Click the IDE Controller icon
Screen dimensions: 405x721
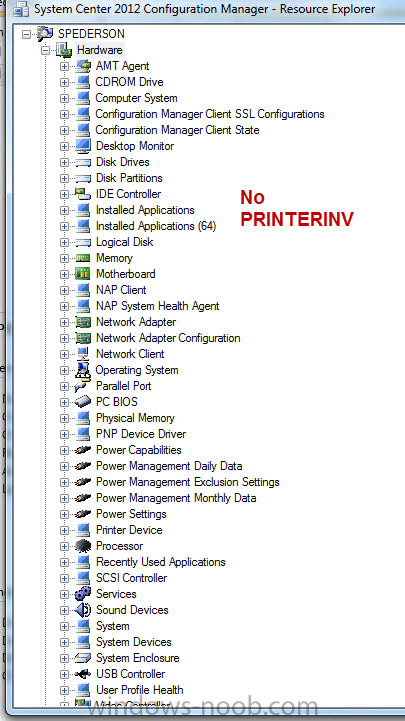(x=83, y=194)
